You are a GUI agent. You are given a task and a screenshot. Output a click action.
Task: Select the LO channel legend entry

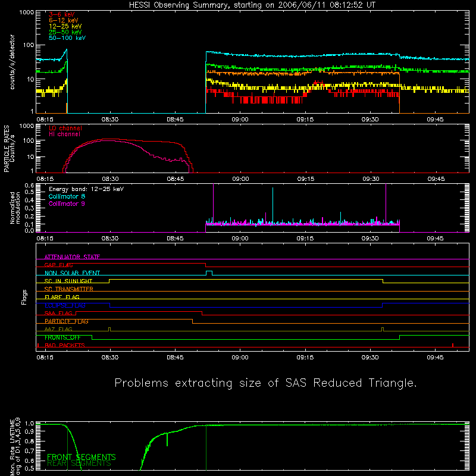(65, 128)
